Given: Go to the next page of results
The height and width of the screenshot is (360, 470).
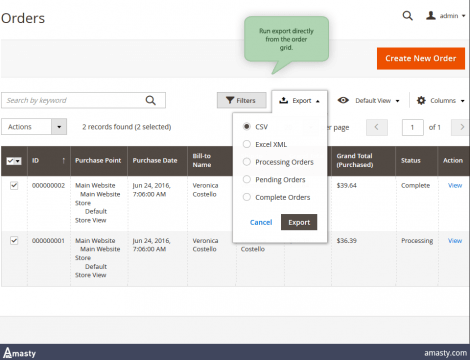Looking at the screenshot, I should point(461,127).
